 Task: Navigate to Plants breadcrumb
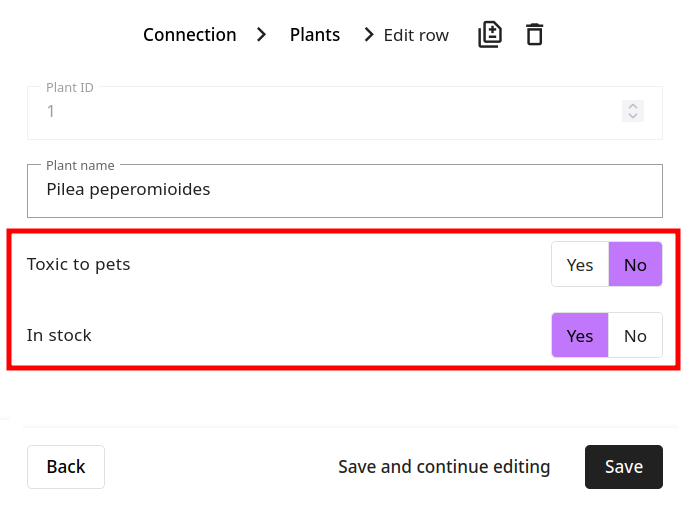click(x=315, y=35)
